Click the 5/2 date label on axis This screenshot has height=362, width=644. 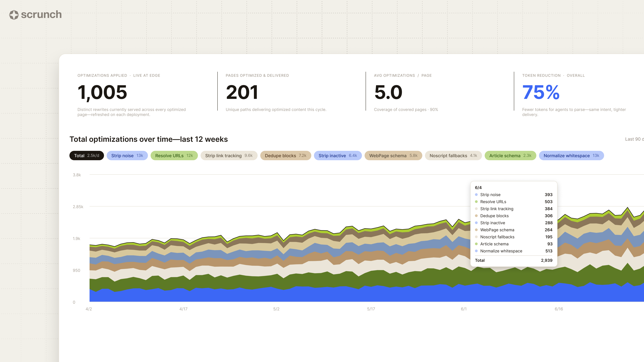276,309
